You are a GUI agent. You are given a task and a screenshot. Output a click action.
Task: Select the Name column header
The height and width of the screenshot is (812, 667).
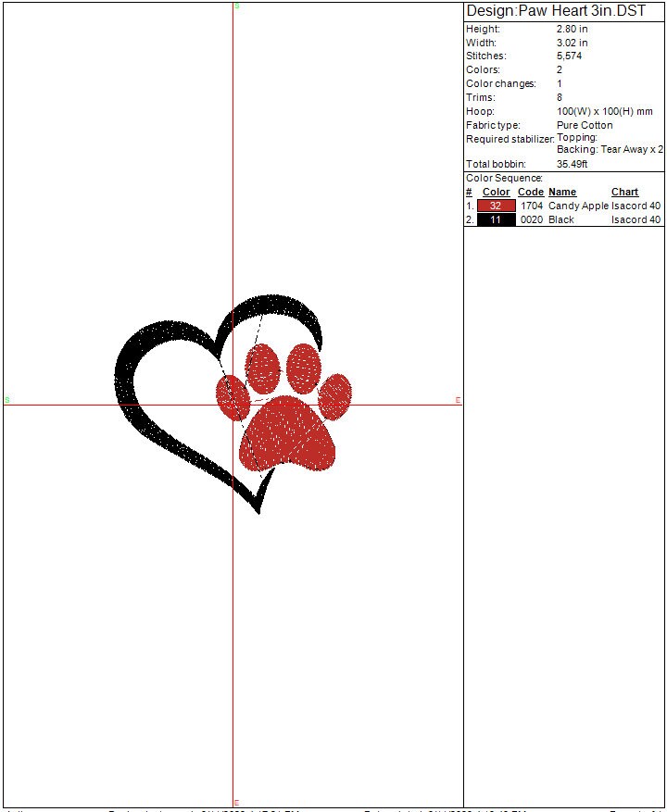click(562, 192)
